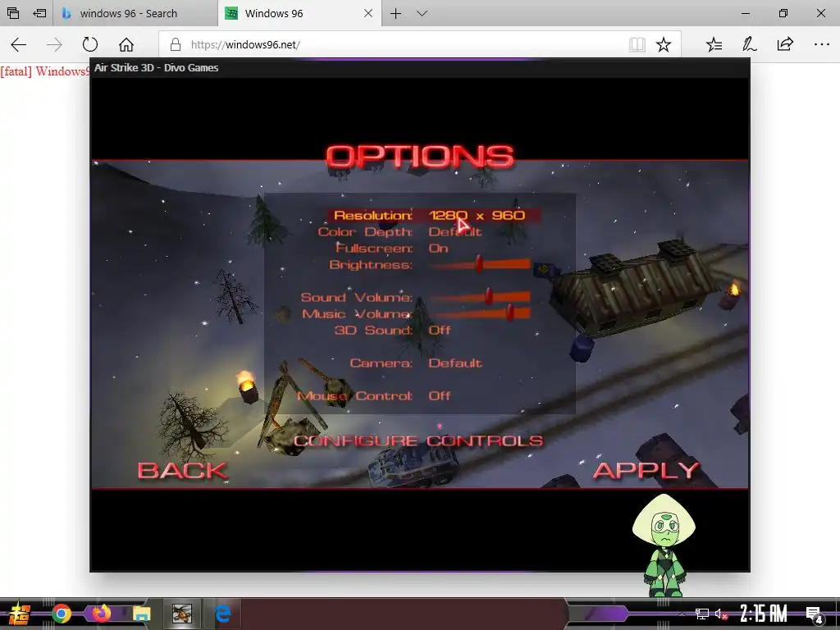Click the network tray icon
The width and height of the screenshot is (840, 630).
tap(701, 614)
